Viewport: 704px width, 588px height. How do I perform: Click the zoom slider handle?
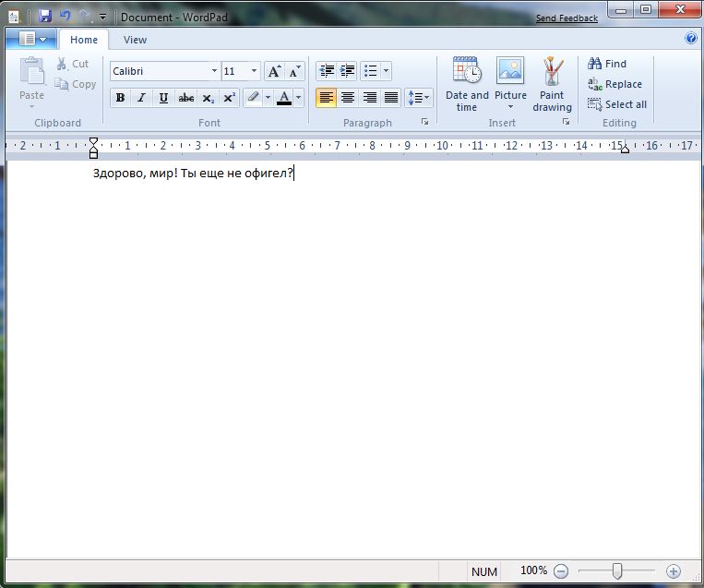click(617, 571)
